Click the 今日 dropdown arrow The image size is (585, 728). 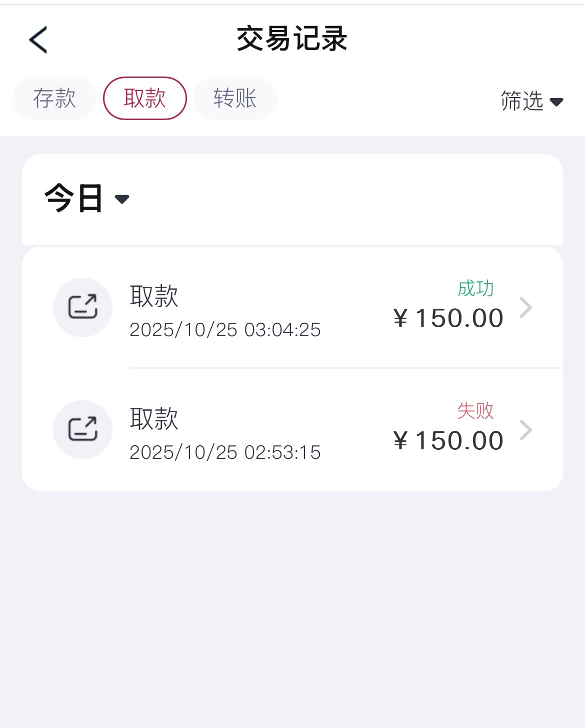pos(122,199)
